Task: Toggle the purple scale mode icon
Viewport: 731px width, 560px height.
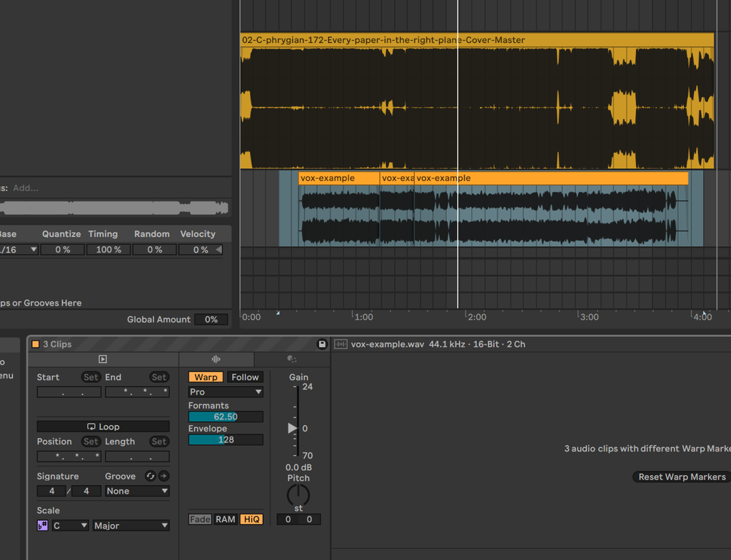Action: (x=42, y=526)
